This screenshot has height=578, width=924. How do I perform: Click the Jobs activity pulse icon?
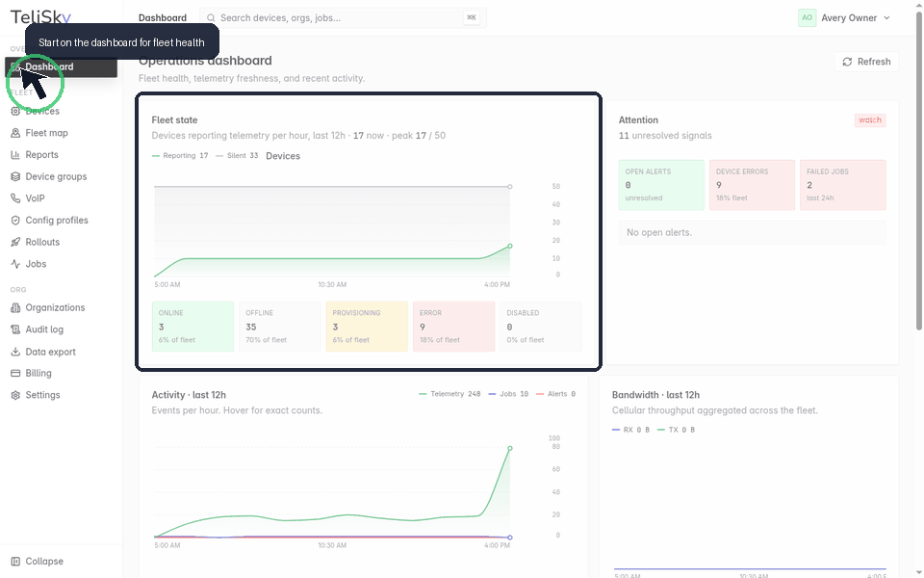tap(15, 264)
